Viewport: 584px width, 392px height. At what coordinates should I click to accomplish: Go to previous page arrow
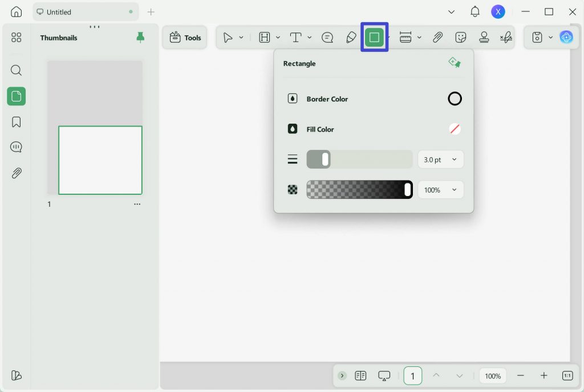pos(436,375)
